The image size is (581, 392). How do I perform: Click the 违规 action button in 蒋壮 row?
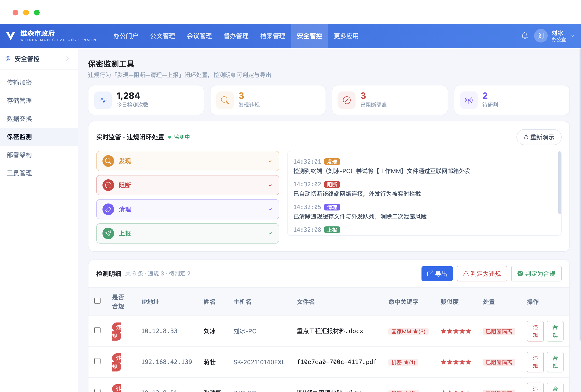coord(535,362)
